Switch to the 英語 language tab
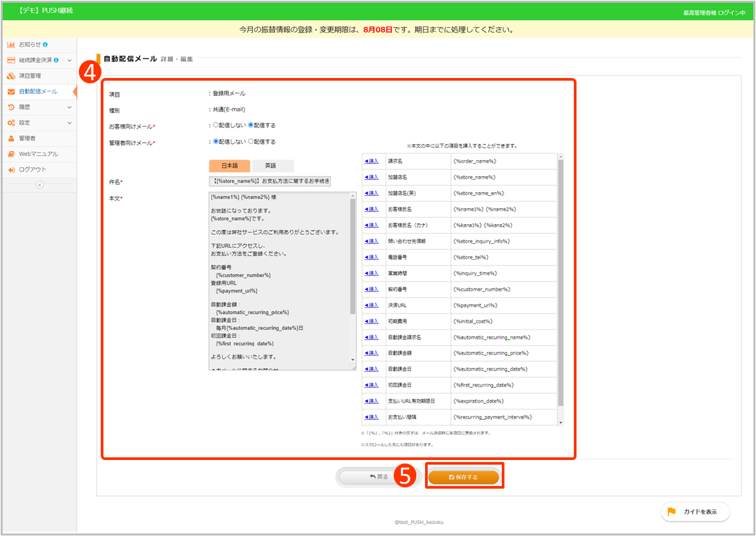This screenshot has height=536, width=756. tap(270, 166)
